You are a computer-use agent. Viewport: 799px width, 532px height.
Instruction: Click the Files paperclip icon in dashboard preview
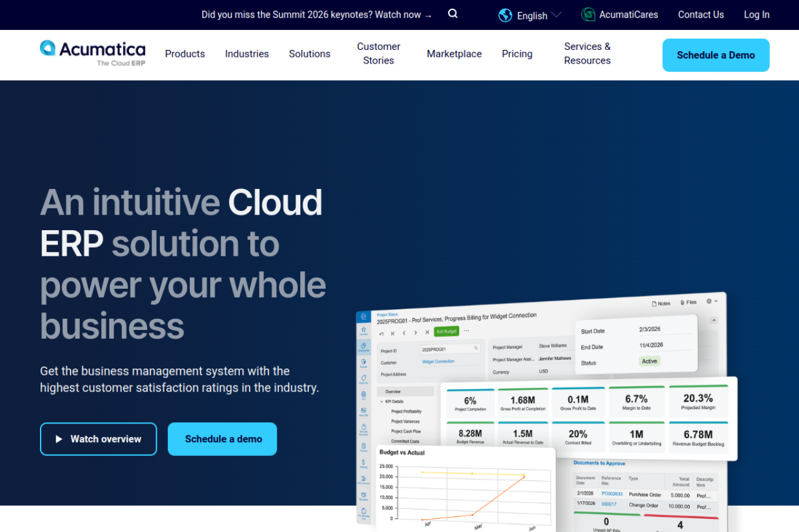(x=682, y=302)
